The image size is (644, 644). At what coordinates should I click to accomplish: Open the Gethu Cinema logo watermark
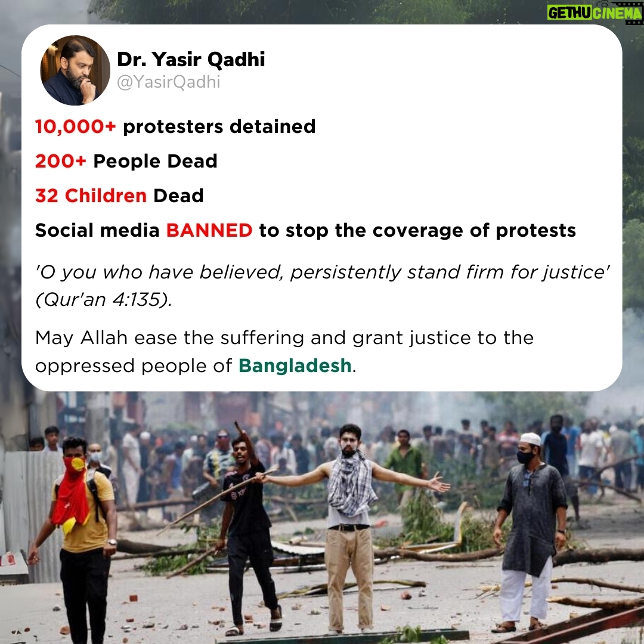pyautogui.click(x=595, y=13)
